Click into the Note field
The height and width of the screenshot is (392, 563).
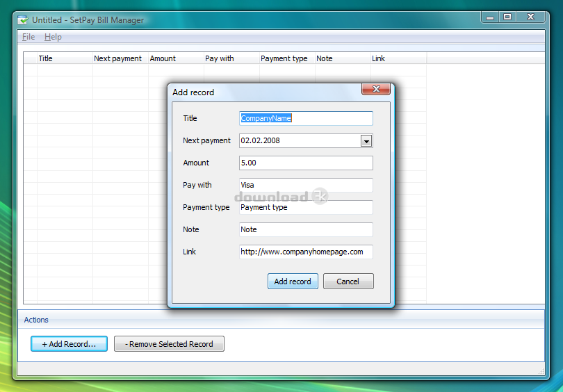[x=306, y=229]
